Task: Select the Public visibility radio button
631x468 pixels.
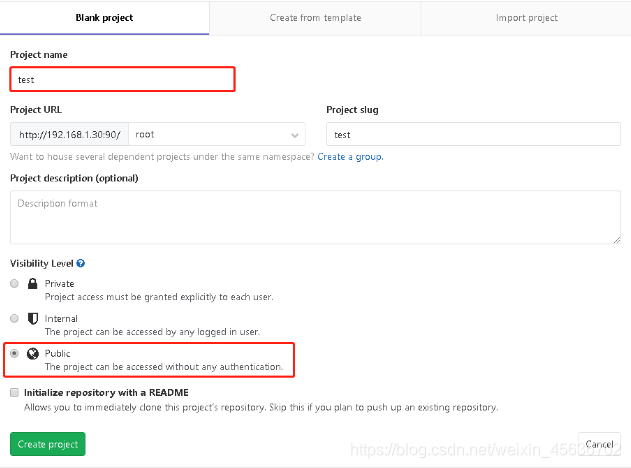Action: tap(14, 353)
